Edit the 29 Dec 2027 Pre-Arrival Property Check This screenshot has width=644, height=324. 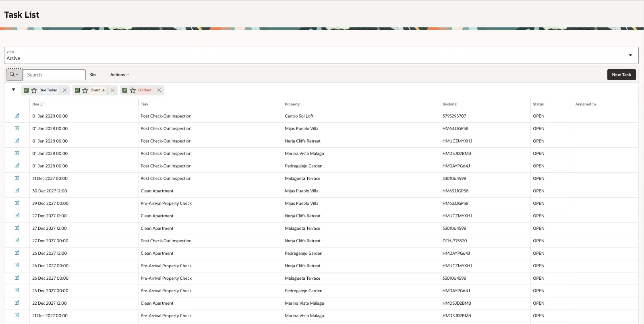point(17,203)
